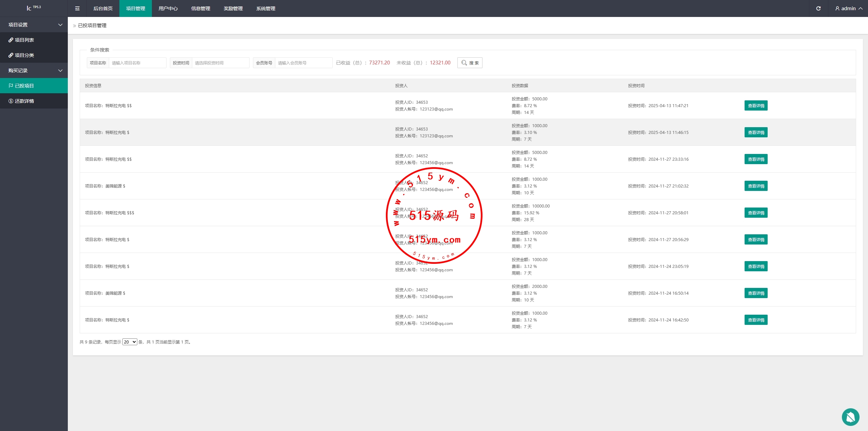Click the 投资时间 date picker field
Viewport: 868px width, 431px height.
(x=220, y=63)
